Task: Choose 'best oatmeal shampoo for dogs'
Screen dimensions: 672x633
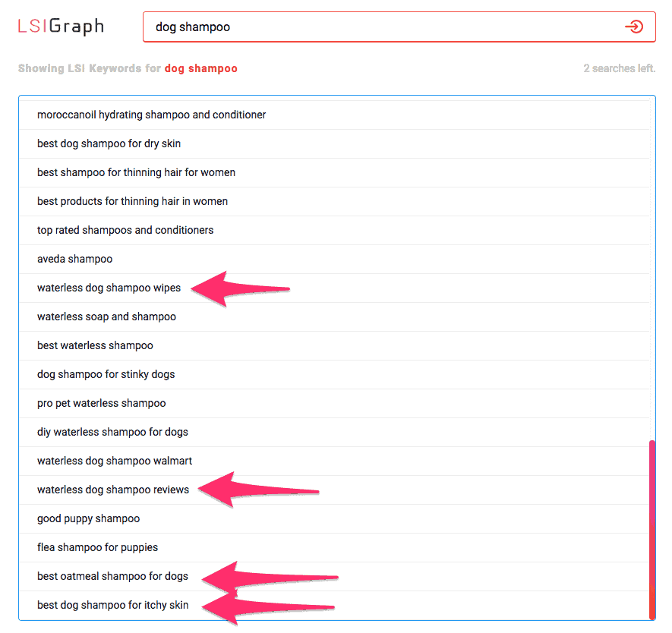Action: click(x=112, y=576)
